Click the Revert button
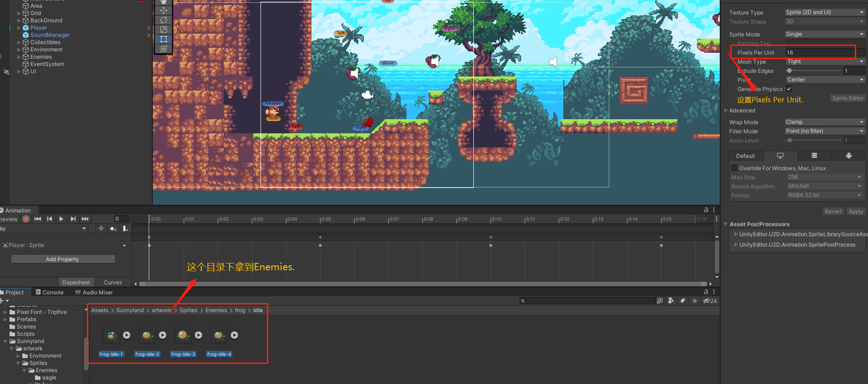 (833, 212)
